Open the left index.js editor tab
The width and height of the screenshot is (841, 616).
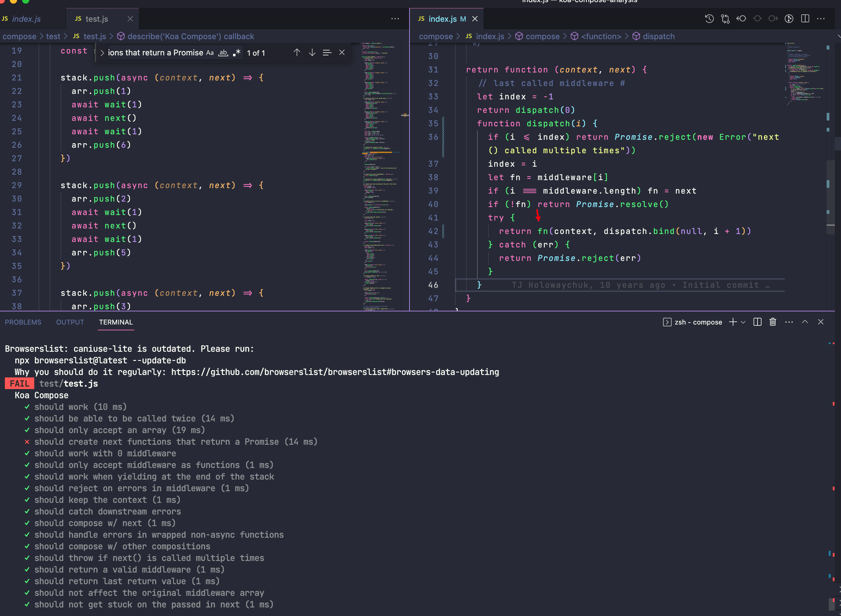tap(26, 19)
